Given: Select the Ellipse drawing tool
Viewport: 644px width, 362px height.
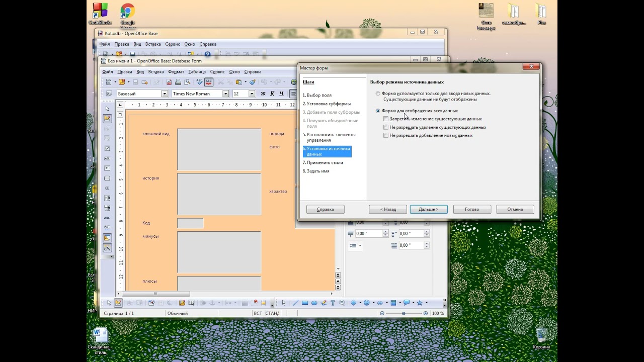Looking at the screenshot, I should pyautogui.click(x=314, y=303).
